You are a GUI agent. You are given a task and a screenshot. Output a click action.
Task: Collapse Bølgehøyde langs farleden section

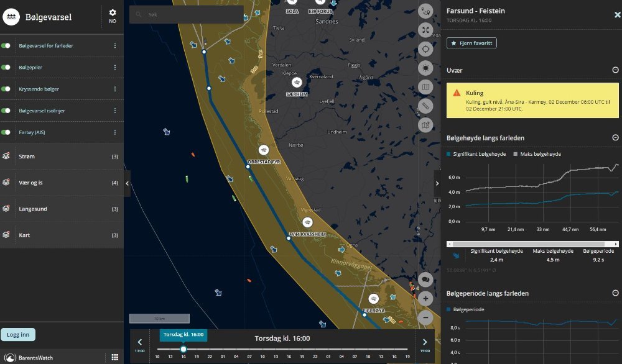point(615,138)
